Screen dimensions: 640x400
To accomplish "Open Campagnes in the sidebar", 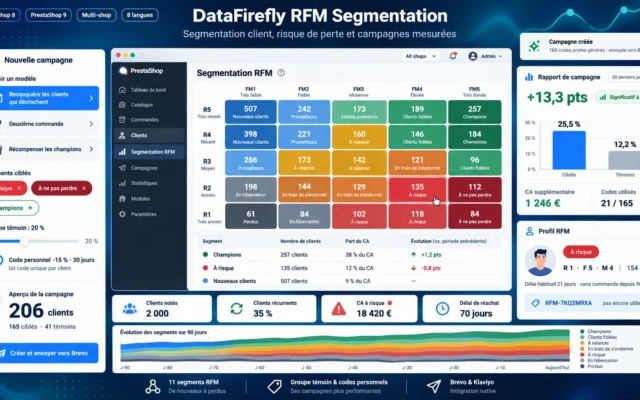I will pos(149,168).
